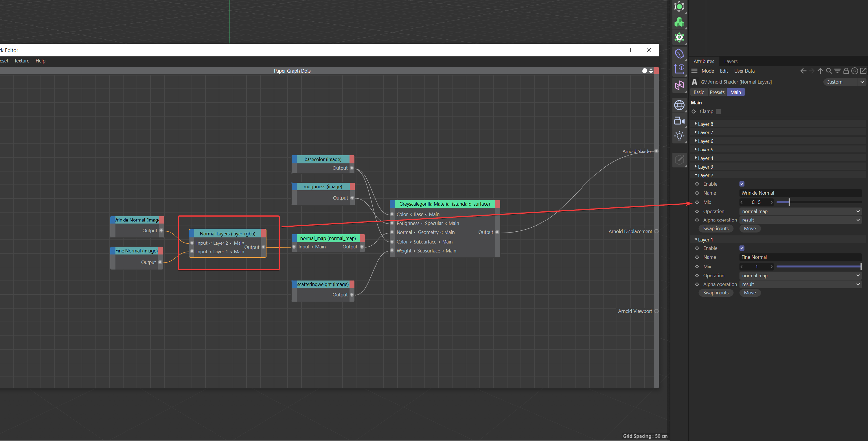
Task: Click the back arrow in Attributes panel
Action: [x=803, y=71]
